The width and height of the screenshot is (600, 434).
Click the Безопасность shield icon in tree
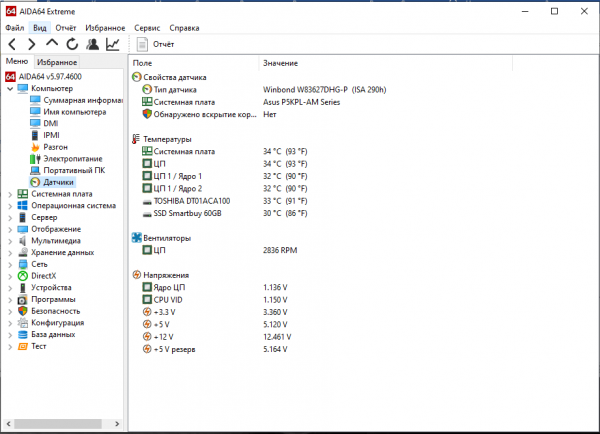coord(23,311)
